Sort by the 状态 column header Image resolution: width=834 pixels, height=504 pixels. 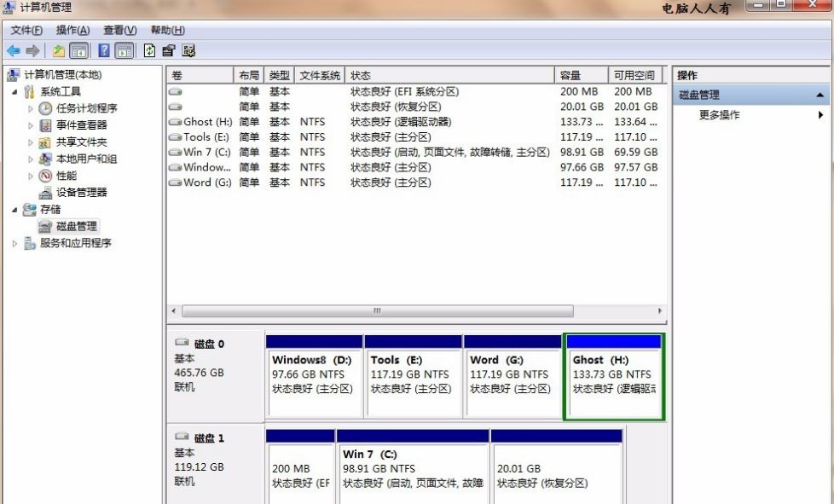click(450, 76)
